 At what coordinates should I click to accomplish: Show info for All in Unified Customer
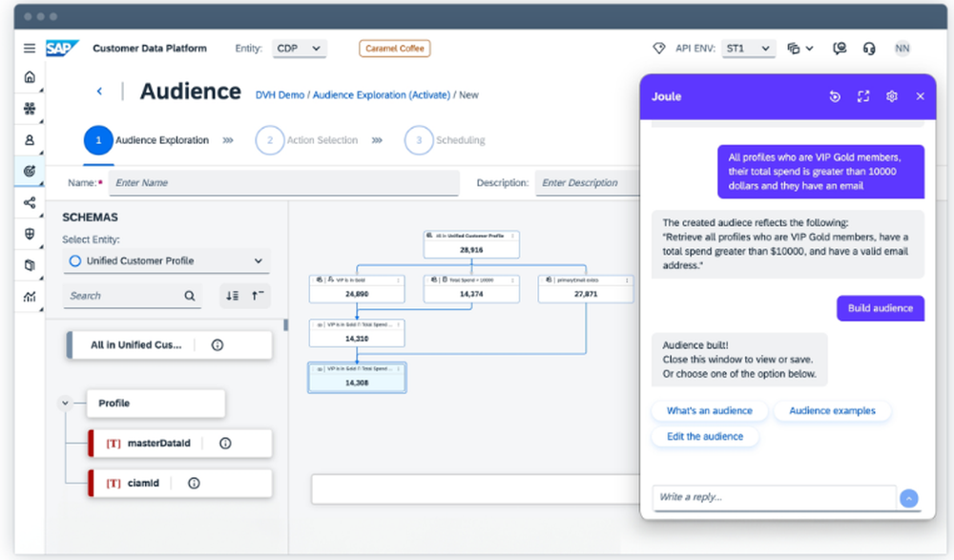coord(218,345)
